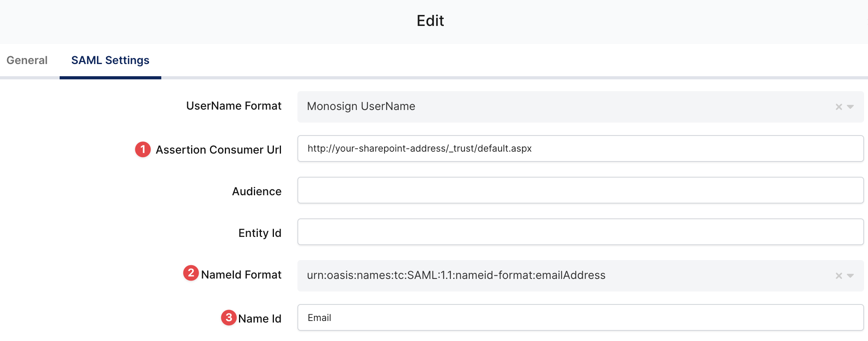Viewport: 868px width, 341px height.
Task: Click the red step 3 badge
Action: (229, 317)
